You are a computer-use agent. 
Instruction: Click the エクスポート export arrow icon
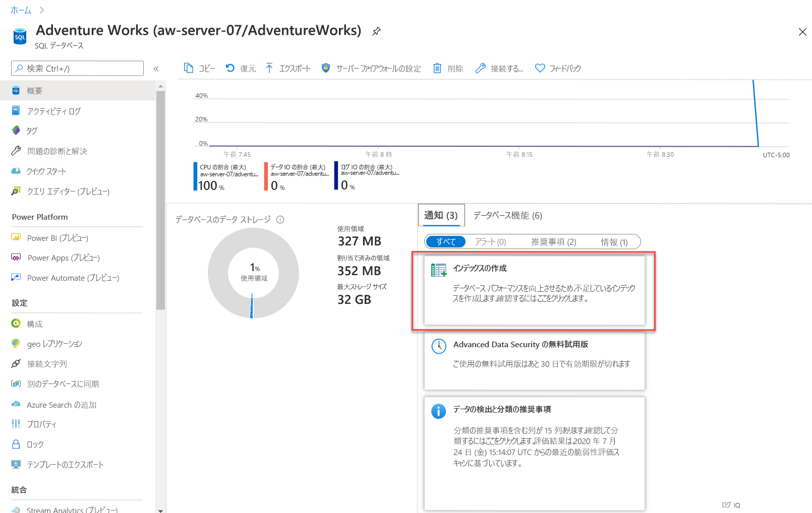click(x=269, y=68)
